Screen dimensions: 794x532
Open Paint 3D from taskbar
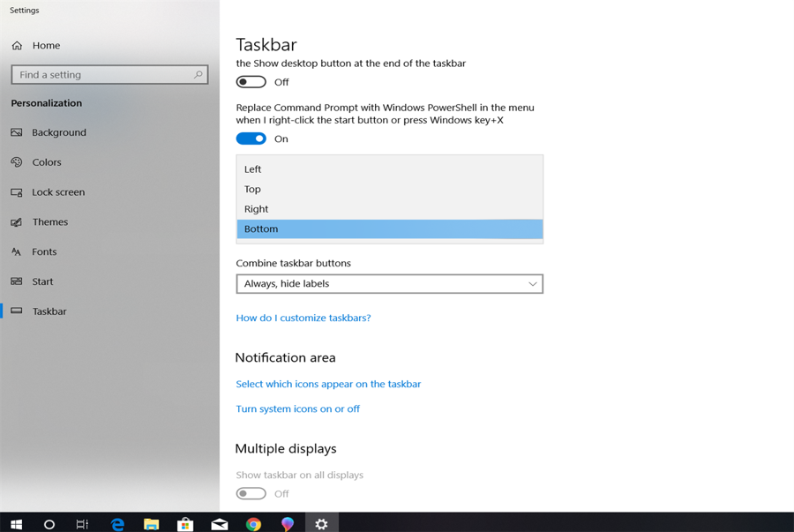(287, 524)
